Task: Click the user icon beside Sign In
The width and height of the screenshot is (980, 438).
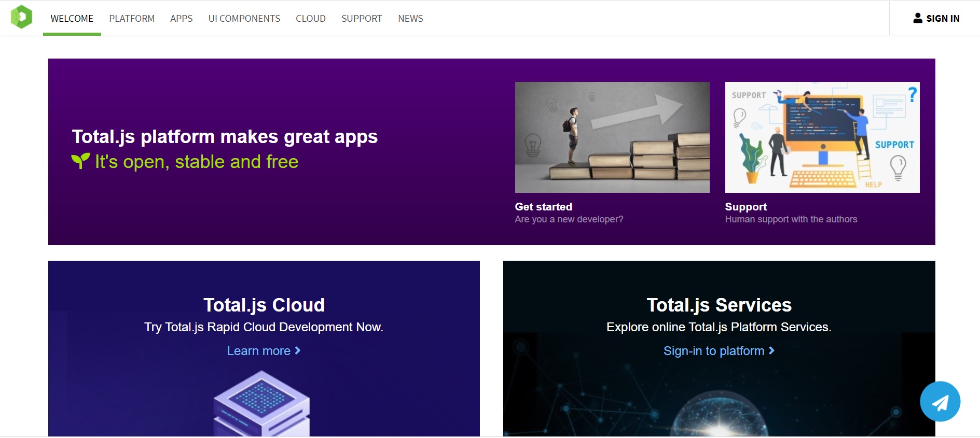Action: point(917,18)
